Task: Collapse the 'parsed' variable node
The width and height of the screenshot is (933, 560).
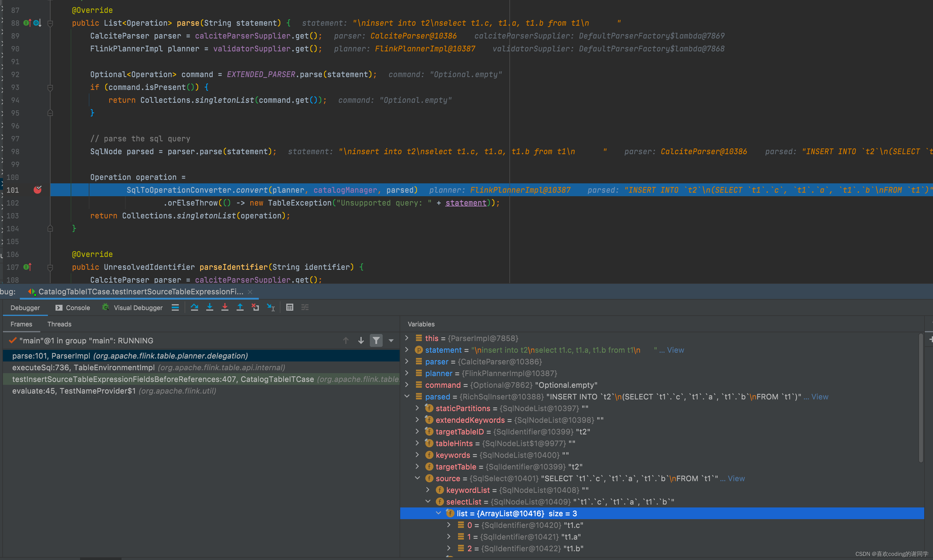Action: [407, 396]
